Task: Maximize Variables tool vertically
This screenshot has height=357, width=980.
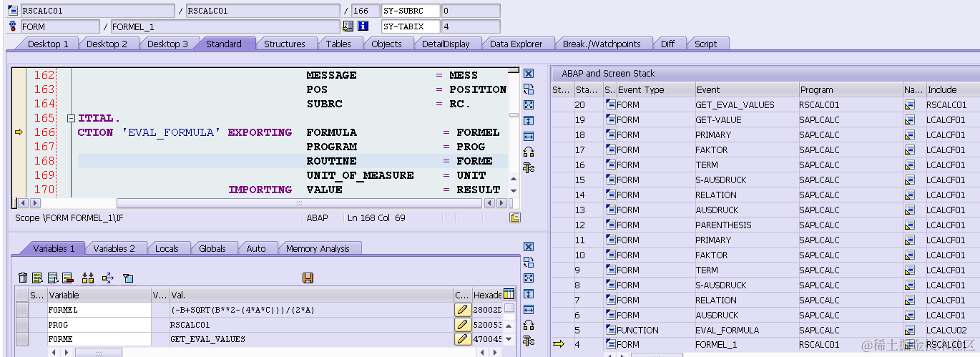Action: pyautogui.click(x=529, y=294)
